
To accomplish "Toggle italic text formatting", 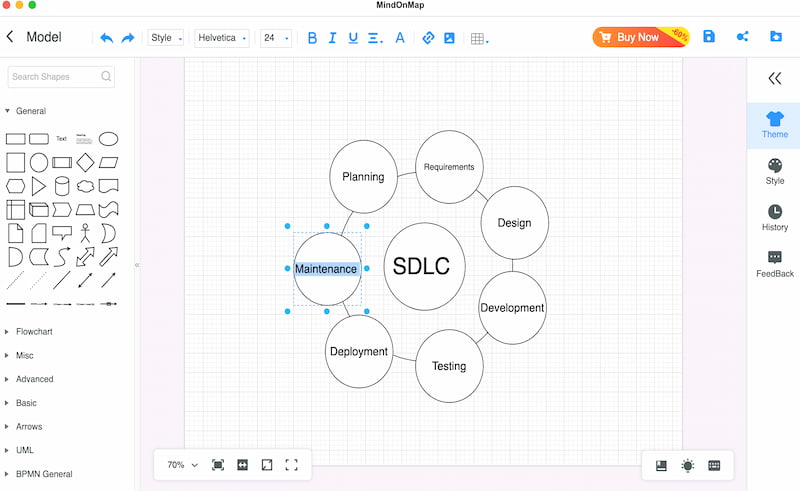I will coord(332,38).
